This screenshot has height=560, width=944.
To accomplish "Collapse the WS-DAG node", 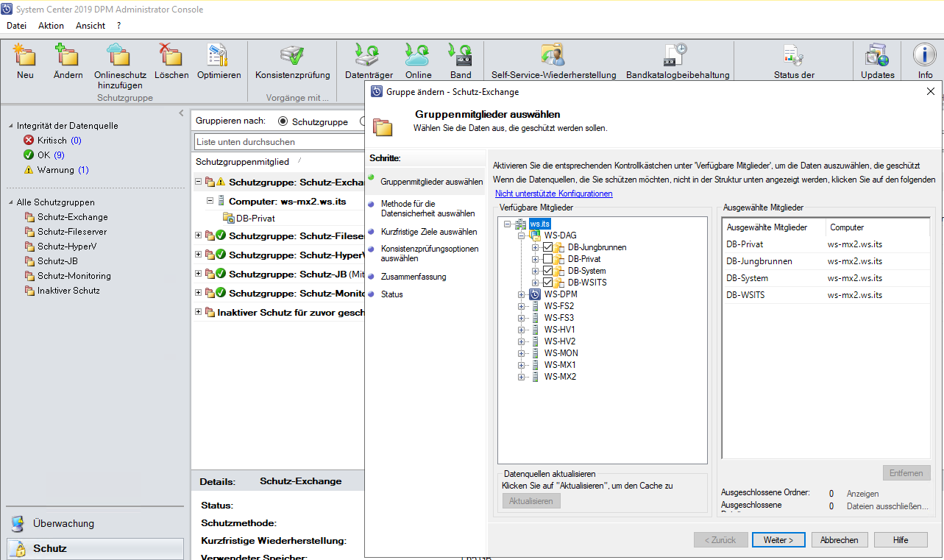I will pos(522,235).
